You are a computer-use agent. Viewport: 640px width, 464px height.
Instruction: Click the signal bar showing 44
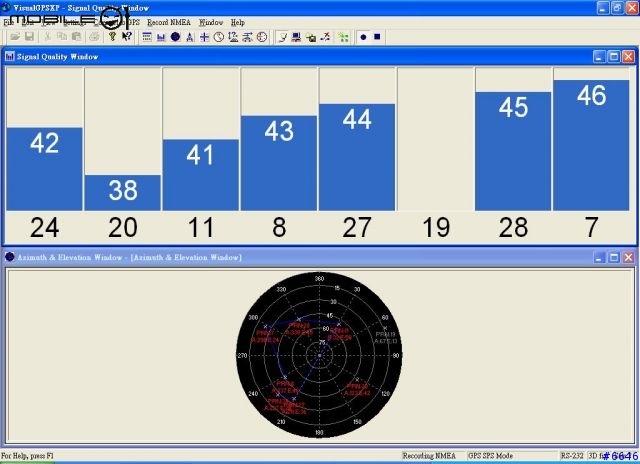coord(357,157)
